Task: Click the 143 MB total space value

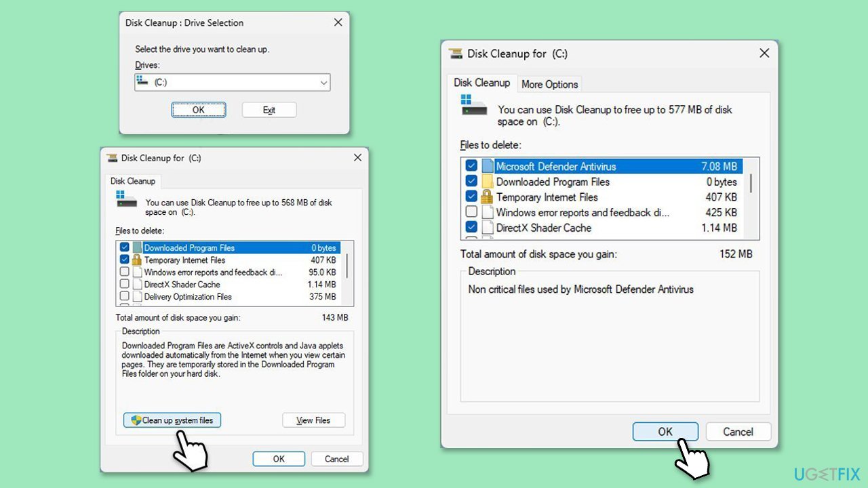Action: pyautogui.click(x=335, y=317)
